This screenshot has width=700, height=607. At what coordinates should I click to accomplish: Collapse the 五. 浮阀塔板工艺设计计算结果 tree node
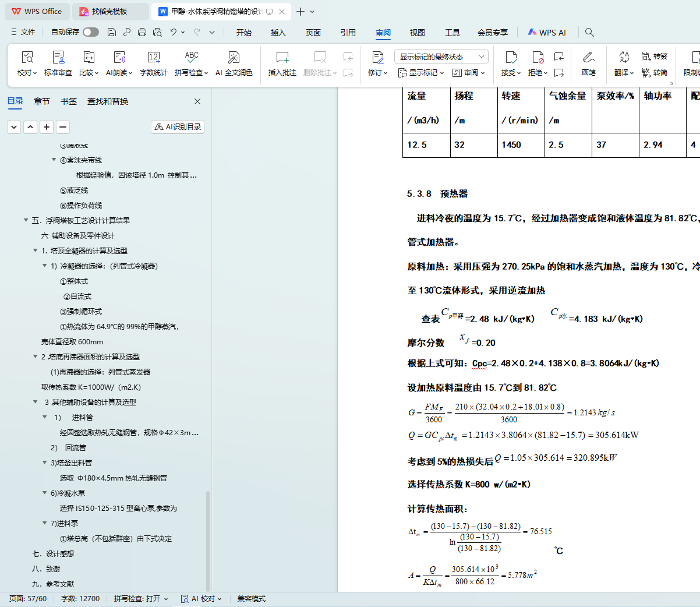tap(26, 220)
